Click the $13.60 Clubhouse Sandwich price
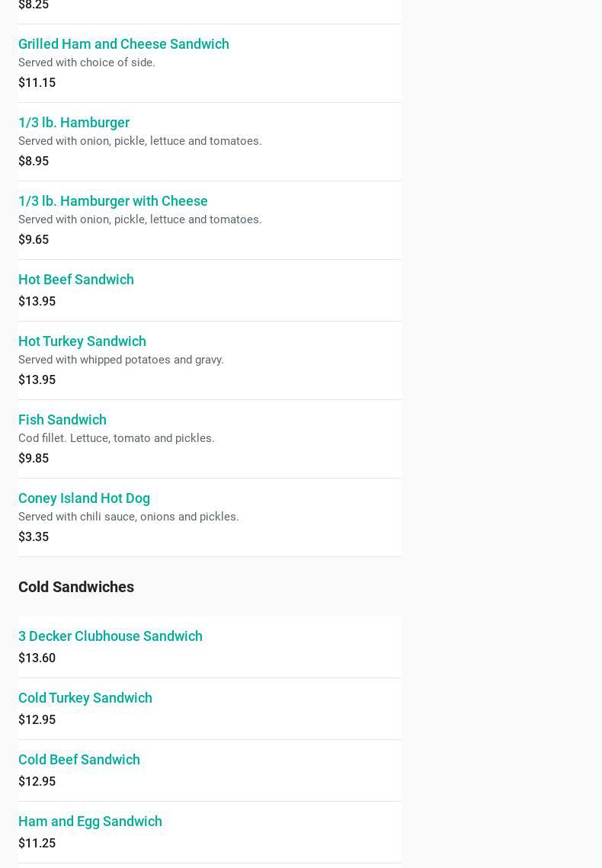Viewport: 602px width, 868px height. click(x=37, y=658)
